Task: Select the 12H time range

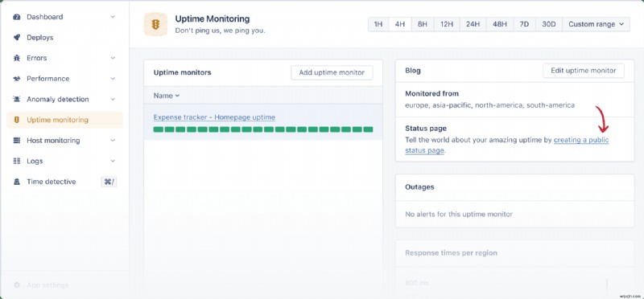Action: click(x=447, y=24)
